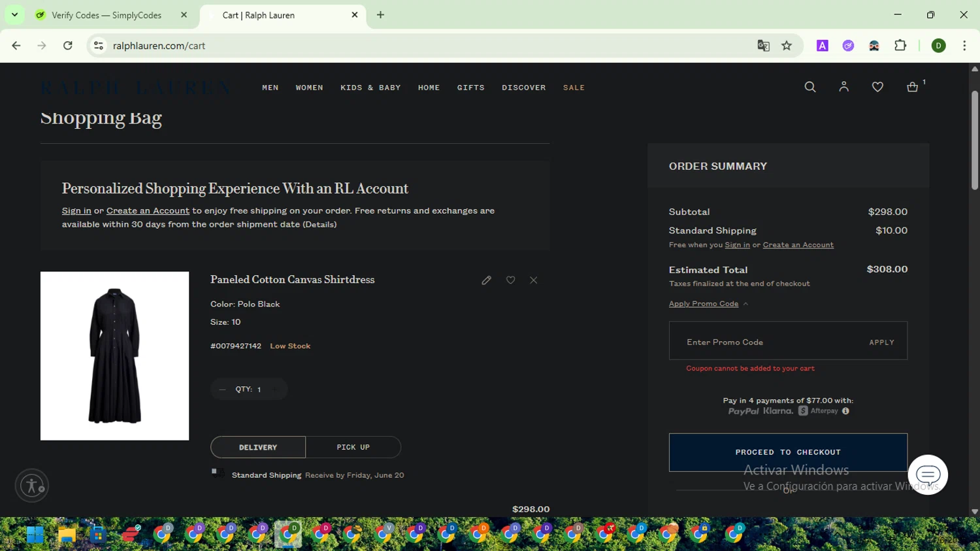Edit the Paneled Cotton Canvas Shirtdress item
This screenshot has height=551, width=980.
point(486,280)
